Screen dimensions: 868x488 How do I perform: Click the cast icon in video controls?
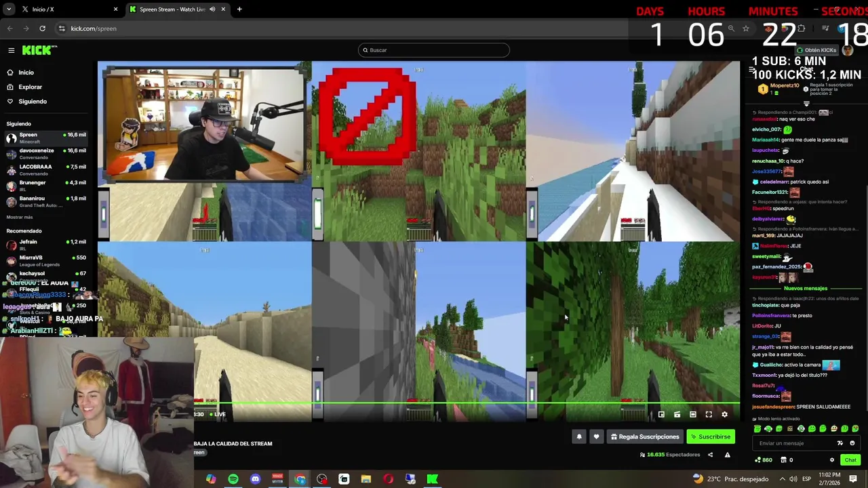677,415
